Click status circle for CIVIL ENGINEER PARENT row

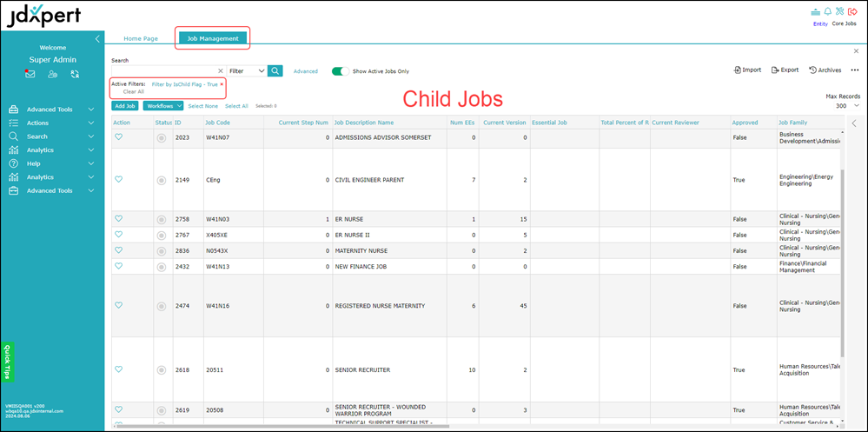[161, 180]
